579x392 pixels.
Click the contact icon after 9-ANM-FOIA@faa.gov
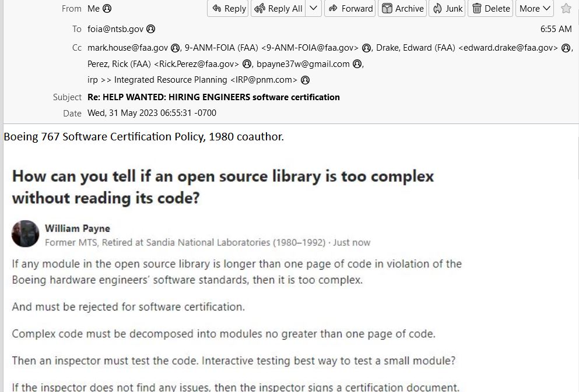point(366,48)
